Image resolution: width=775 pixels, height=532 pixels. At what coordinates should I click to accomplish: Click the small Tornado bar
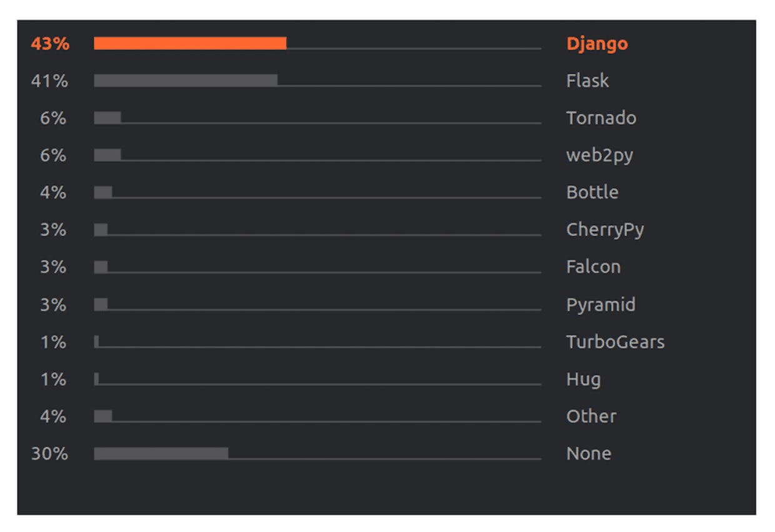tap(107, 118)
